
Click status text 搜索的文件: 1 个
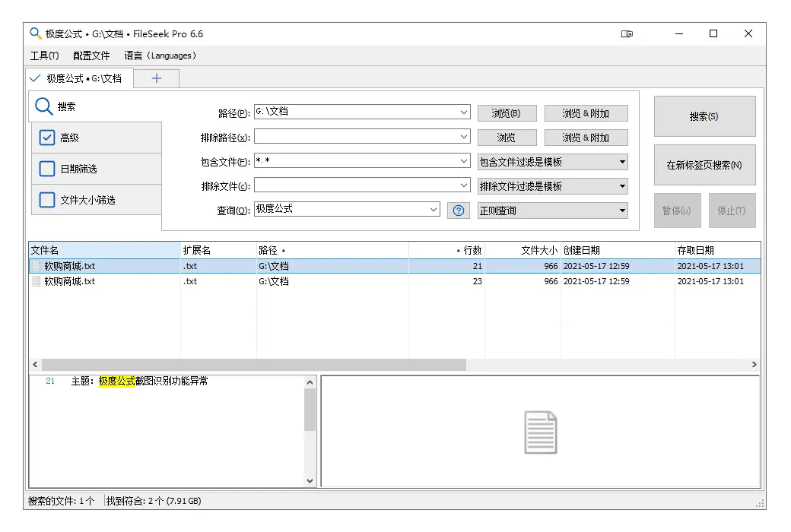tap(61, 501)
